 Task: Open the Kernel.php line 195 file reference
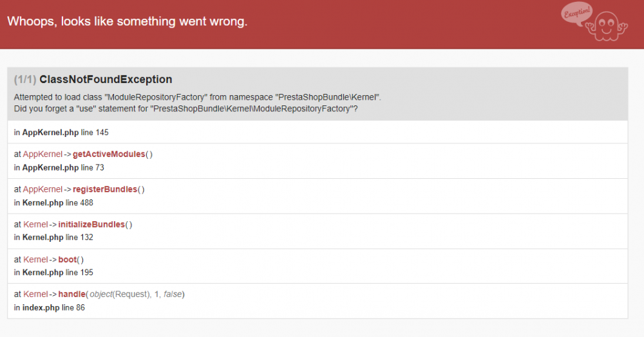[58, 273]
